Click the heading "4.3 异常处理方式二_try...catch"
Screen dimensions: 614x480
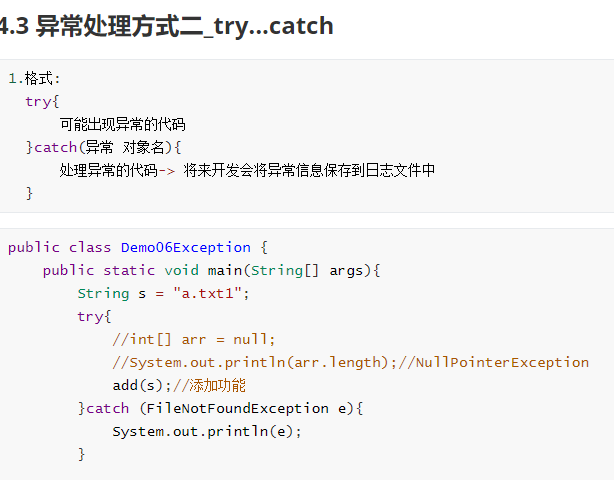[166, 26]
